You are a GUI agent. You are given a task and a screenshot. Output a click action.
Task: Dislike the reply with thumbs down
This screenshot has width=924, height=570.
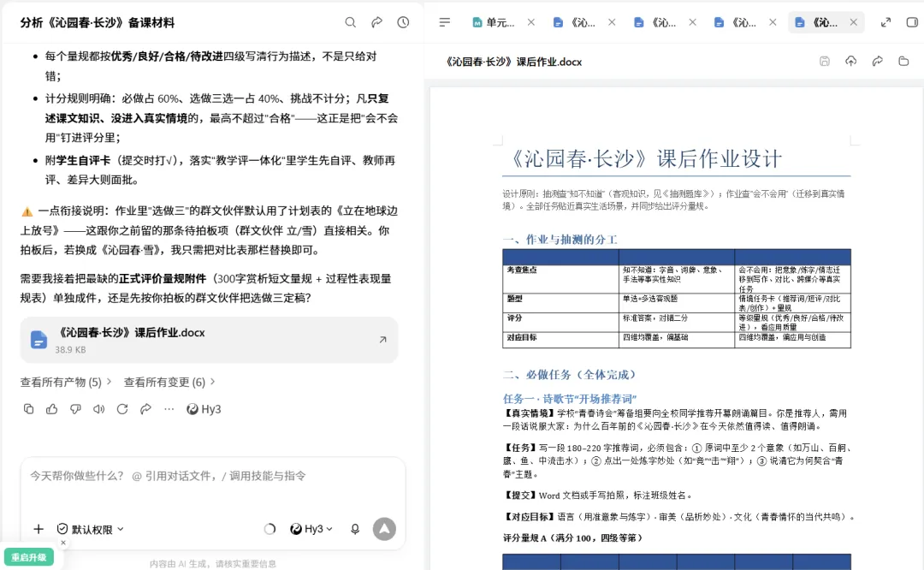75,408
